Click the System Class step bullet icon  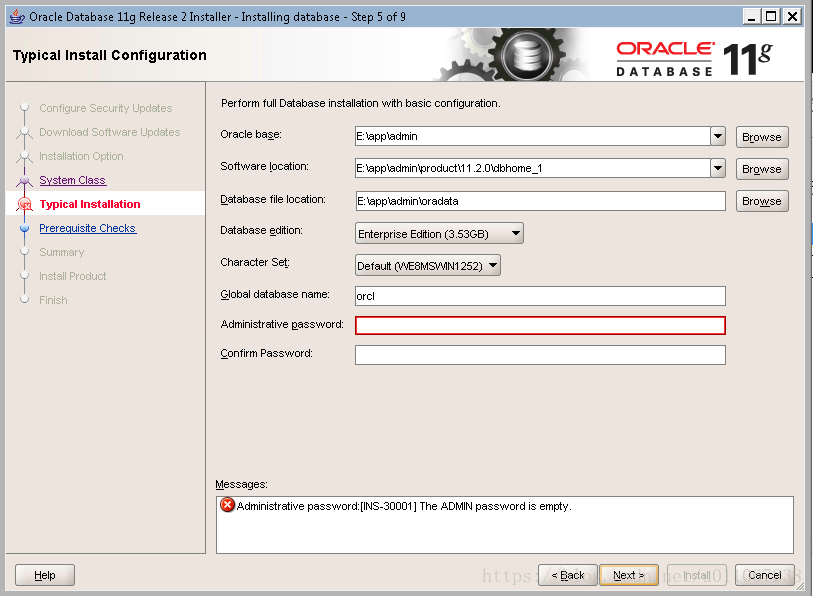point(24,180)
